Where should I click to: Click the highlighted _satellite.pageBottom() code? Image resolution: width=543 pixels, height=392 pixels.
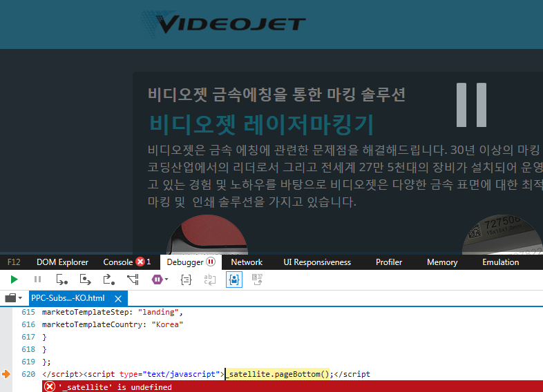tap(279, 374)
